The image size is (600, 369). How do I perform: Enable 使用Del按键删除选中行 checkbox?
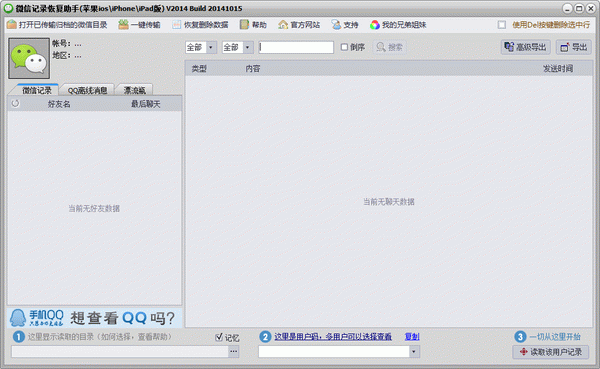(502, 25)
